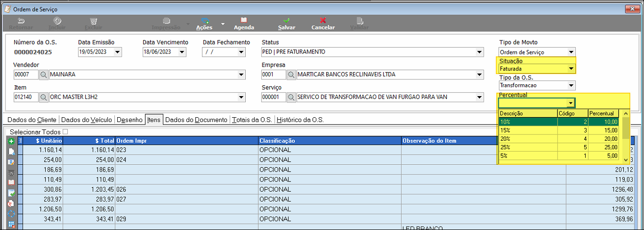Expand the Status combo box
The width and height of the screenshot is (644, 230).
pyautogui.click(x=479, y=51)
